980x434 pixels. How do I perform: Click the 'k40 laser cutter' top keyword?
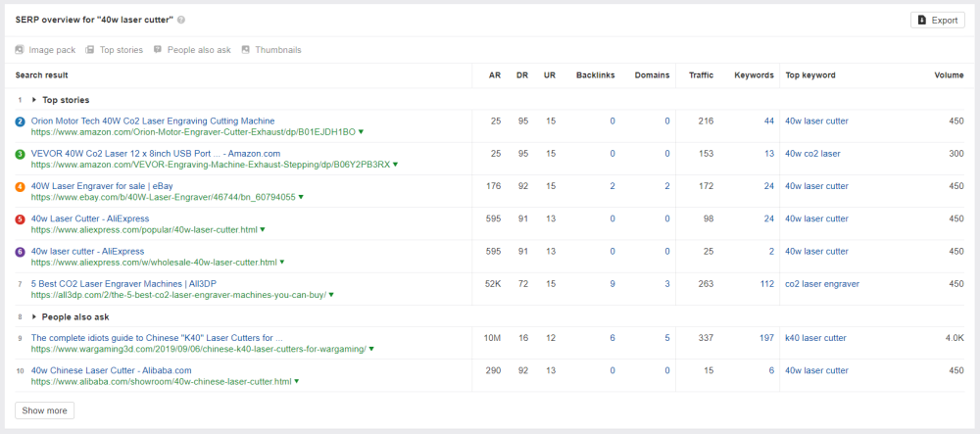(815, 338)
